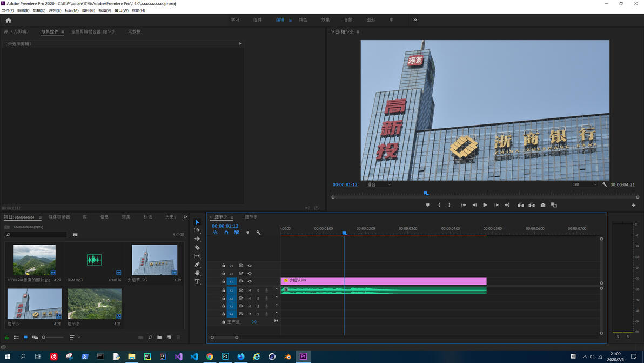The image size is (644, 363).
Task: Toggle linked selection in timeline
Action: coord(237,233)
